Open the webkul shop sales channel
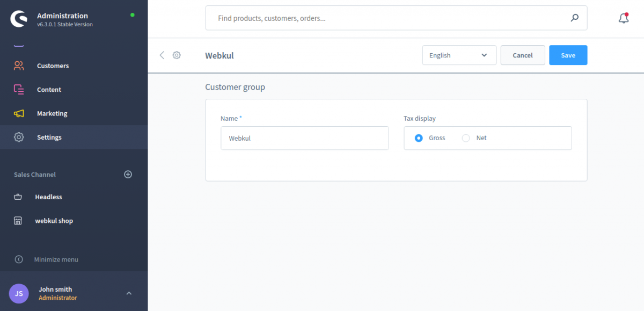 click(x=54, y=221)
